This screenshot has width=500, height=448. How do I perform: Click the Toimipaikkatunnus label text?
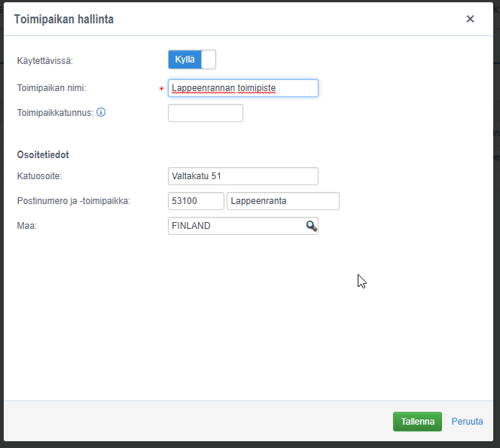55,113
